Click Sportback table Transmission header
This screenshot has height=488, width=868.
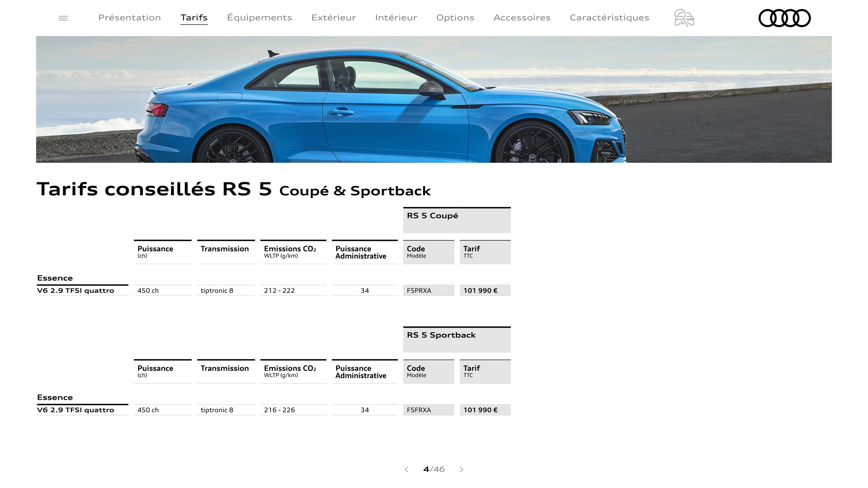pos(226,372)
